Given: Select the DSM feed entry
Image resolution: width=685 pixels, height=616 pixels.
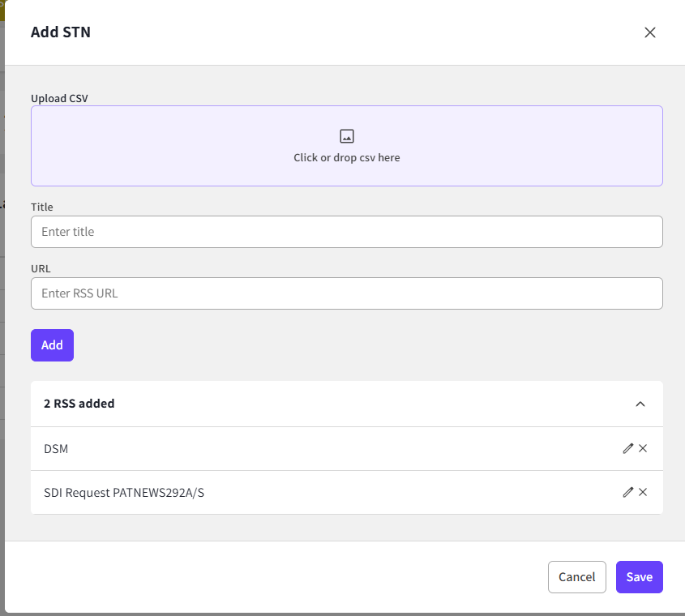Looking at the screenshot, I should tap(56, 449).
